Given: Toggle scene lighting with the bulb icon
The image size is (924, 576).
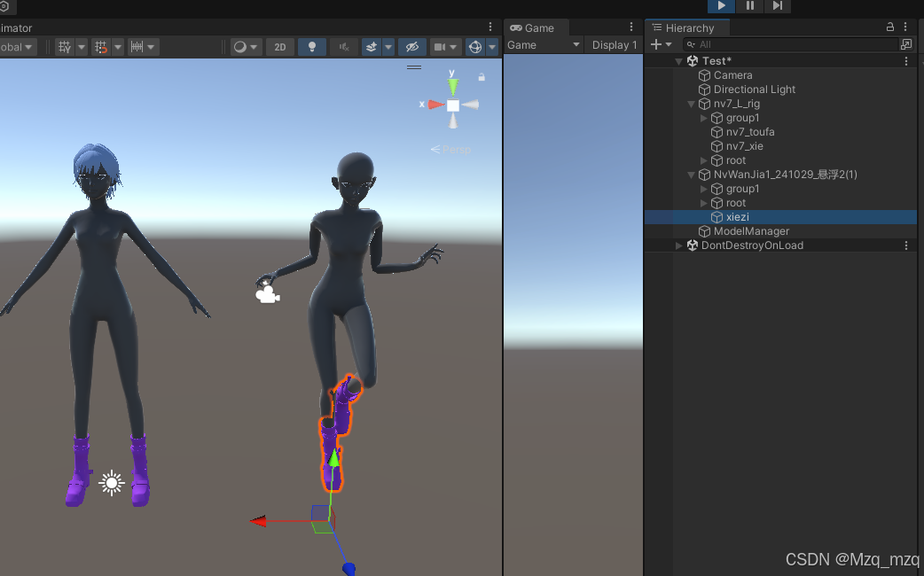Looking at the screenshot, I should coord(311,46).
